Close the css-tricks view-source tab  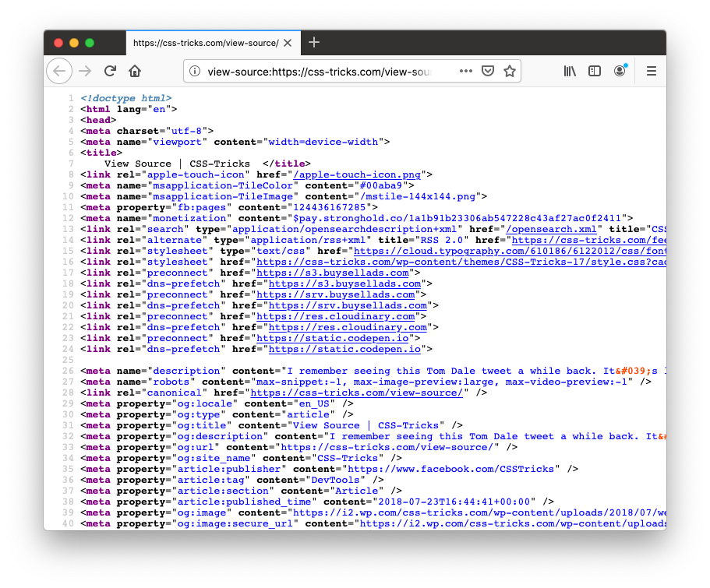coord(288,43)
